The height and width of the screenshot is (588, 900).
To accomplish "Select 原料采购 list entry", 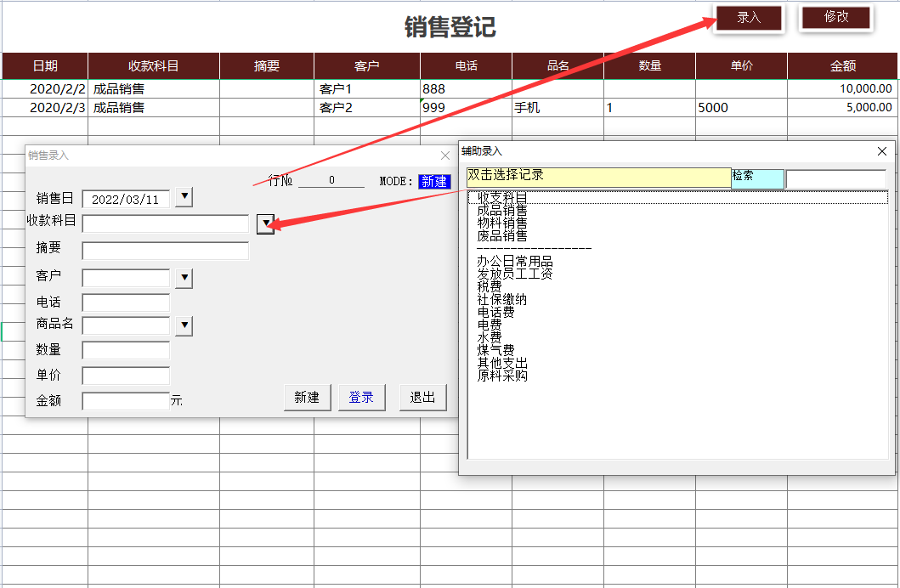I will pos(502,376).
